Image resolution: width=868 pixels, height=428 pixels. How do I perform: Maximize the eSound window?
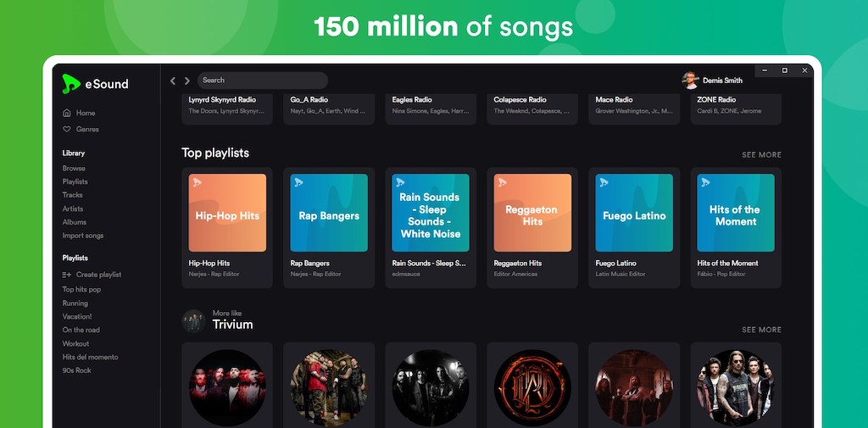pos(784,70)
